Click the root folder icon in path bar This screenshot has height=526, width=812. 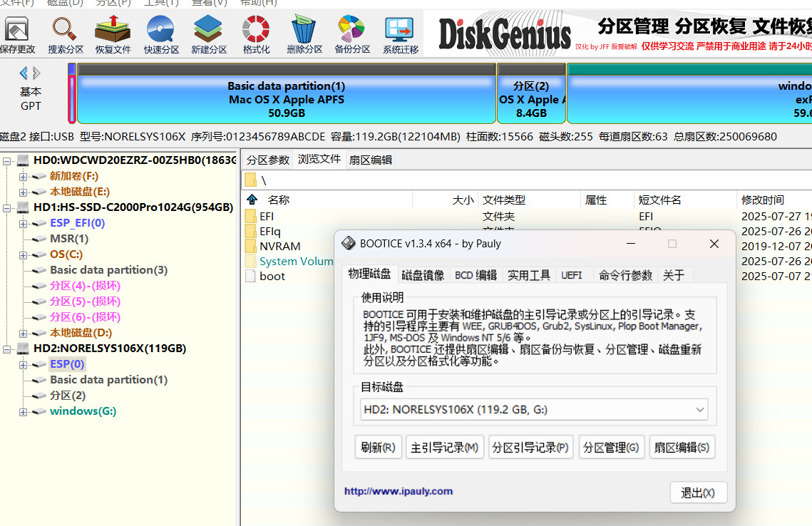coord(251,180)
